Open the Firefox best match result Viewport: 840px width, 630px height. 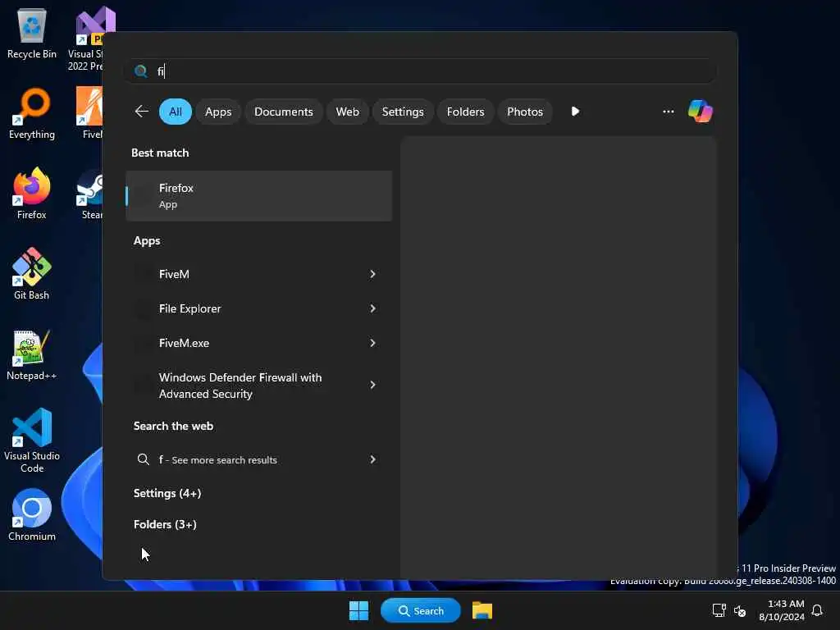tap(258, 195)
